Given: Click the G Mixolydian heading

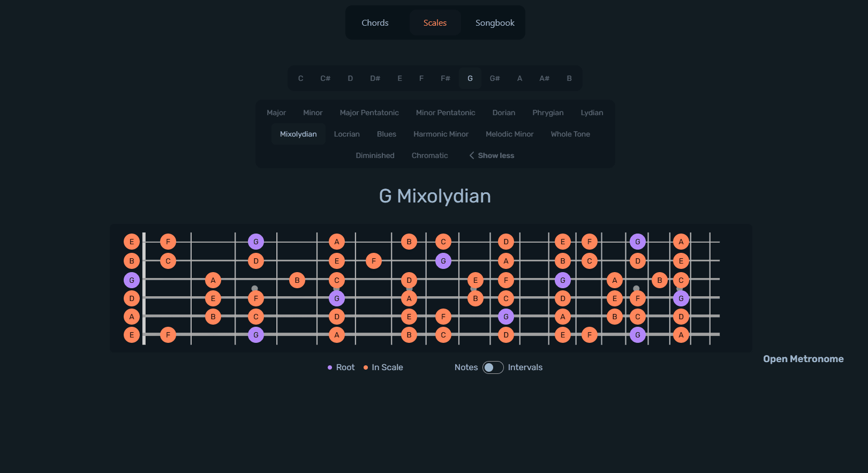Looking at the screenshot, I should coord(435,196).
